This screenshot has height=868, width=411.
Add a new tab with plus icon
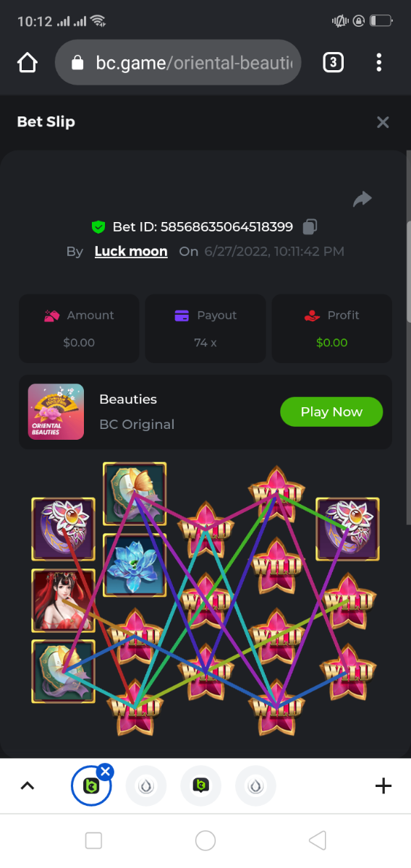tap(384, 786)
